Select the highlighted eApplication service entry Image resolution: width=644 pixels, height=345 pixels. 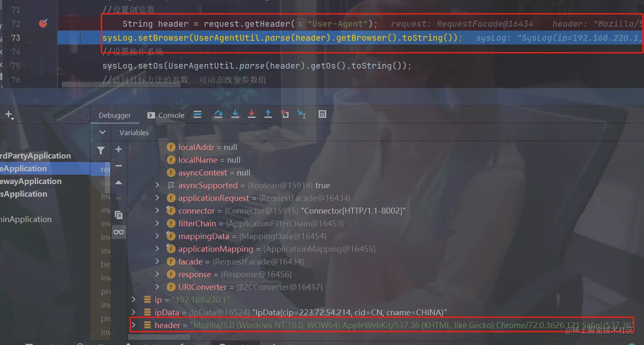(x=45, y=169)
